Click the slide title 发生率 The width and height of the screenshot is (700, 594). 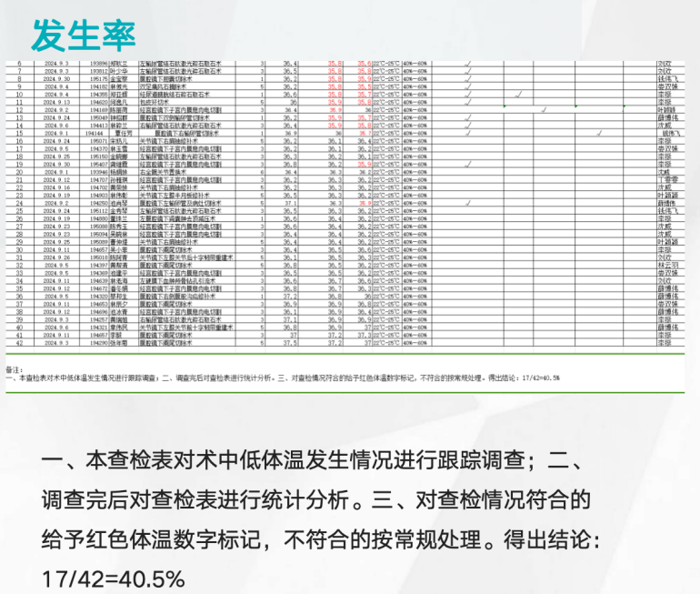pos(84,35)
